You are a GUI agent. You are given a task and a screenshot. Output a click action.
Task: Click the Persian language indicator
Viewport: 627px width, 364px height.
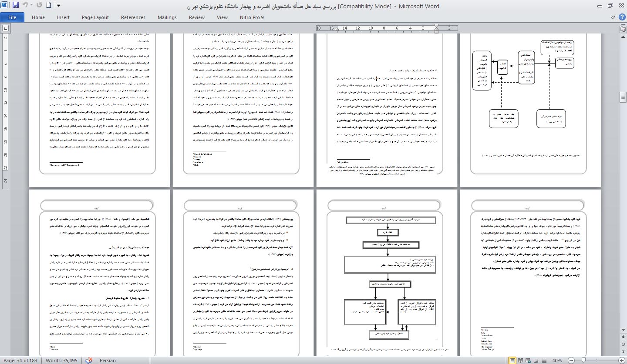[108, 360]
